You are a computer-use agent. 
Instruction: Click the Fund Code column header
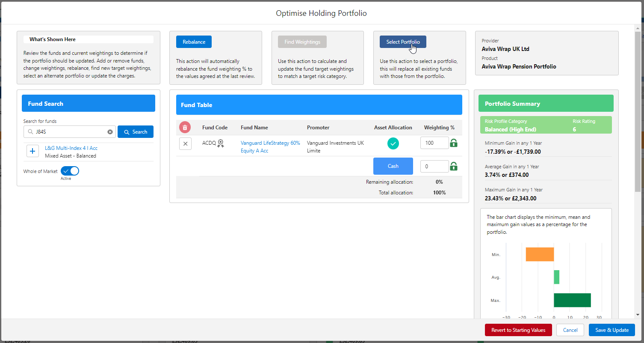point(215,128)
